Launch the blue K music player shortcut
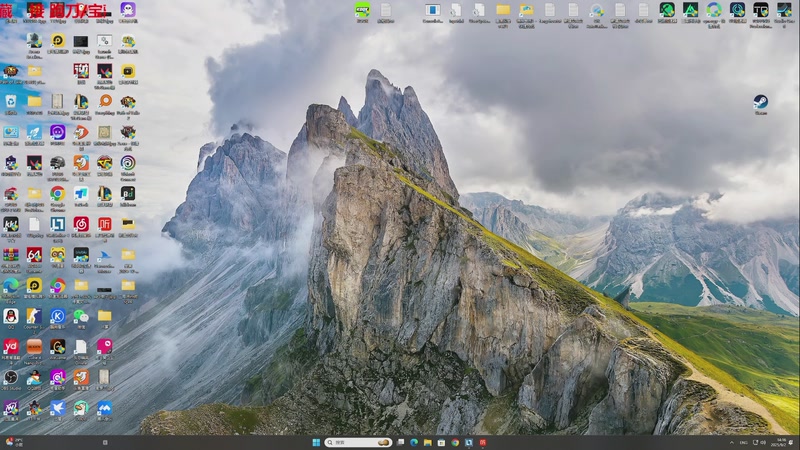Viewport: 800px width, 450px height. 58,317
